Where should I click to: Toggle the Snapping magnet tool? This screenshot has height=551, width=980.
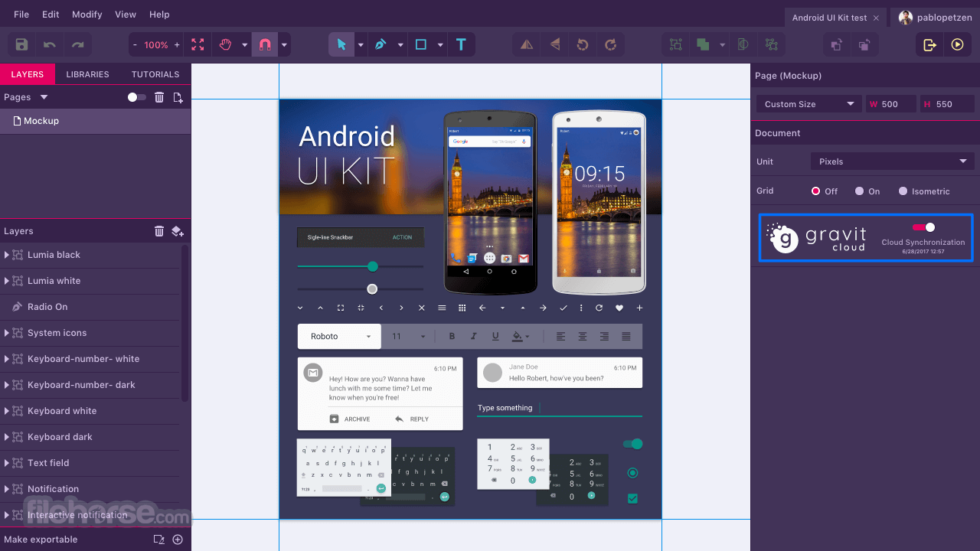coord(264,45)
